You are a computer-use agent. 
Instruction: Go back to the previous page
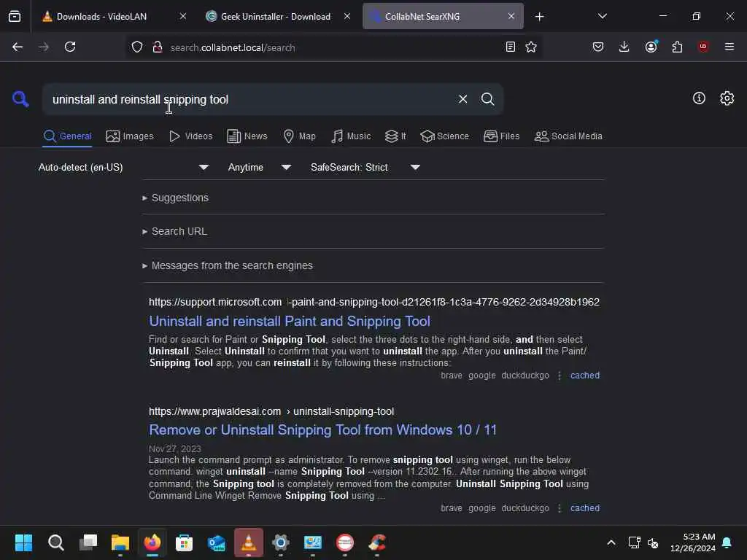coord(18,47)
